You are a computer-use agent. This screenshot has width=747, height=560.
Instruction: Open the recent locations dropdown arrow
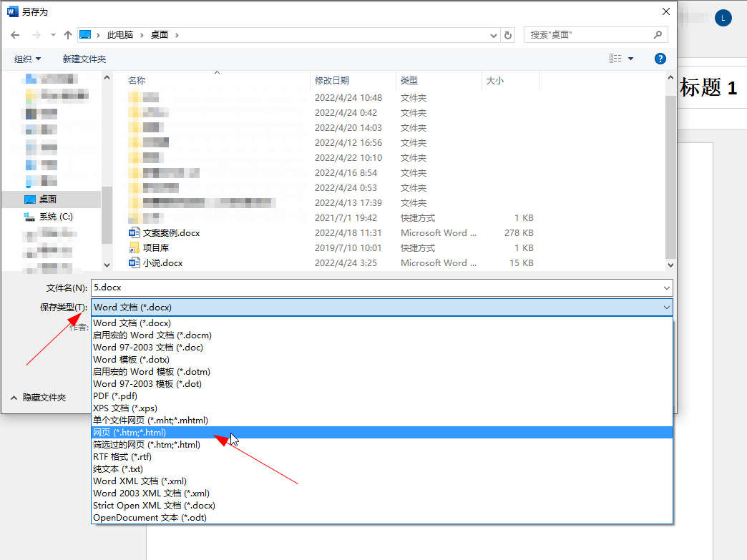(53, 35)
